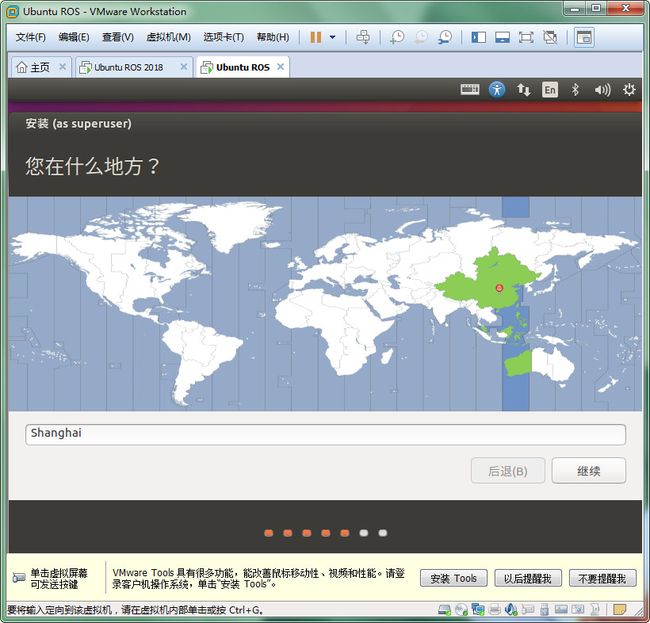Click the 后退(B) button
This screenshot has width=650, height=623.
(508, 470)
